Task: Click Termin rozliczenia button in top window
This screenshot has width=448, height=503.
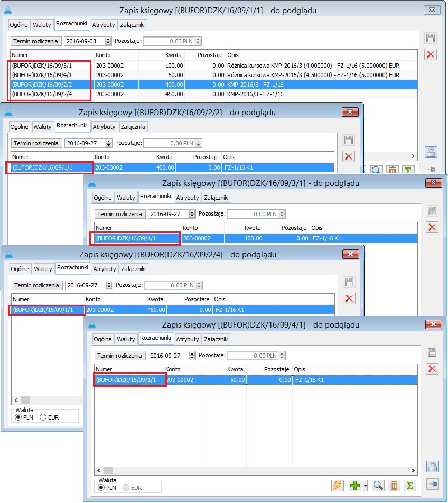Action: point(35,41)
